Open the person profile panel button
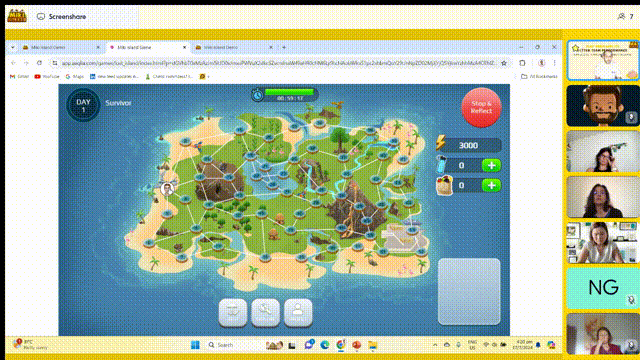Screen dimensions: 640x360 (x=298, y=313)
